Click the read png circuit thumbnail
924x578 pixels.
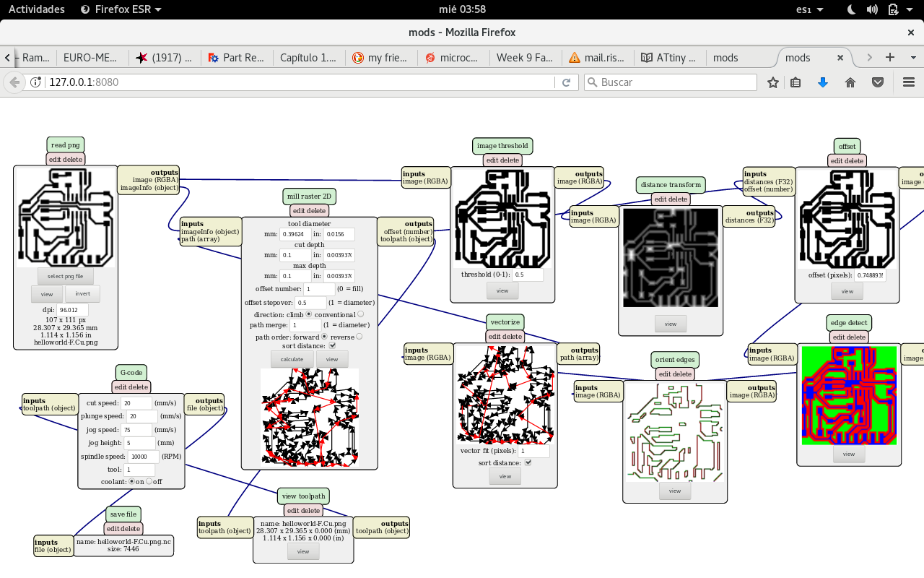(65, 217)
